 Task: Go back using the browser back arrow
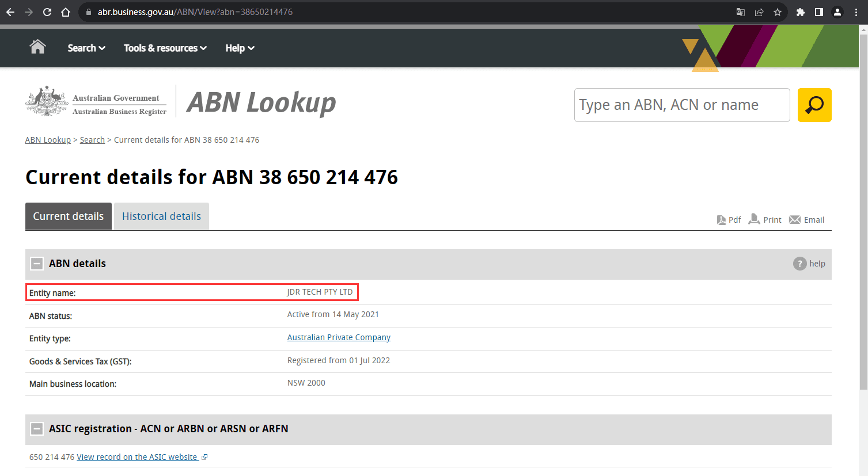tap(10, 12)
